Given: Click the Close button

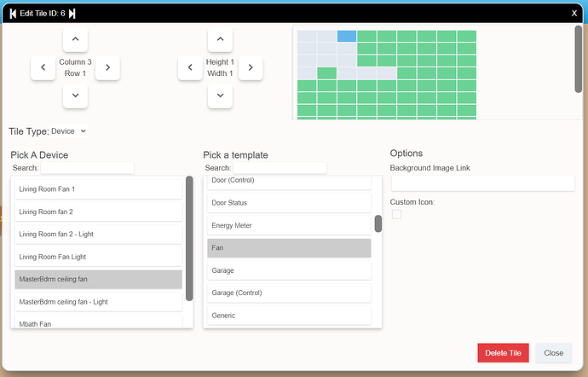Looking at the screenshot, I should [554, 353].
